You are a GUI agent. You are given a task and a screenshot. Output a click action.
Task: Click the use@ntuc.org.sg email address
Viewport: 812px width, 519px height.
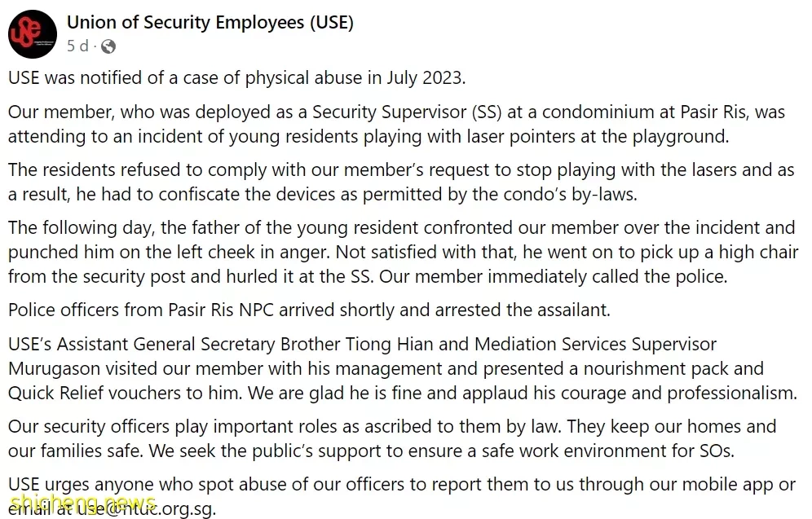147,508
